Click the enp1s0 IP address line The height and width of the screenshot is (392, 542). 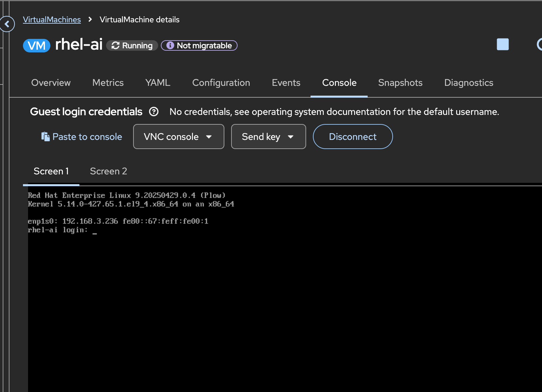click(x=118, y=221)
